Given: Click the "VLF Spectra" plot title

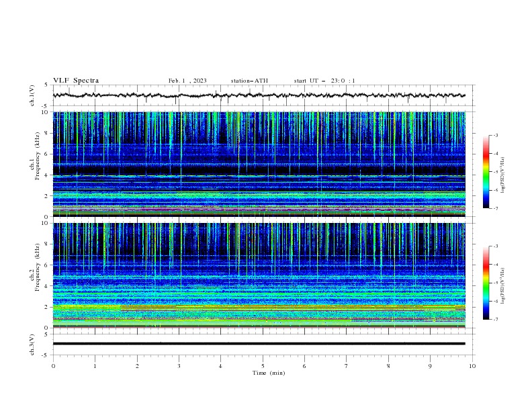Looking at the screenshot, I should (x=76, y=81).
